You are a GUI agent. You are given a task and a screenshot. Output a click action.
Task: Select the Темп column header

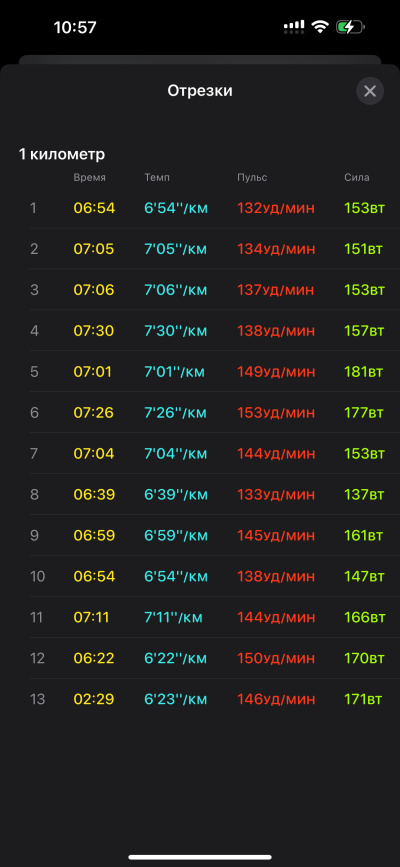click(157, 177)
